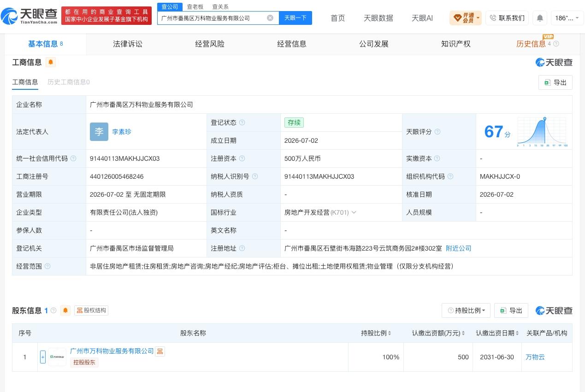Click the help icon next to 经营范围
Screen dimensions: 585x392
click(47, 266)
